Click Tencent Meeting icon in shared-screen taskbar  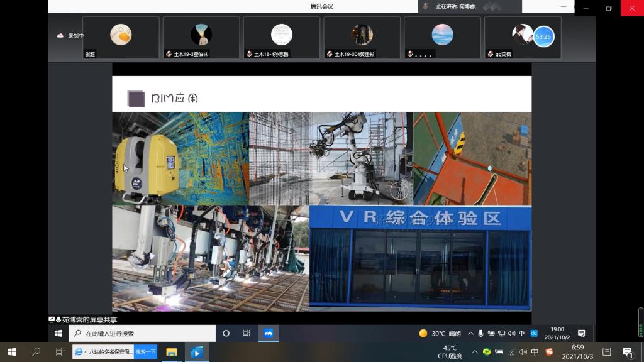coord(268,334)
